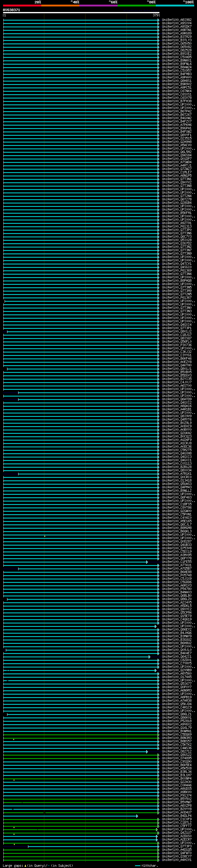This screenshot has height=868, width=197.
Task: Select the UniRef100_C5XAD5 label
Action: coord(176,57)
